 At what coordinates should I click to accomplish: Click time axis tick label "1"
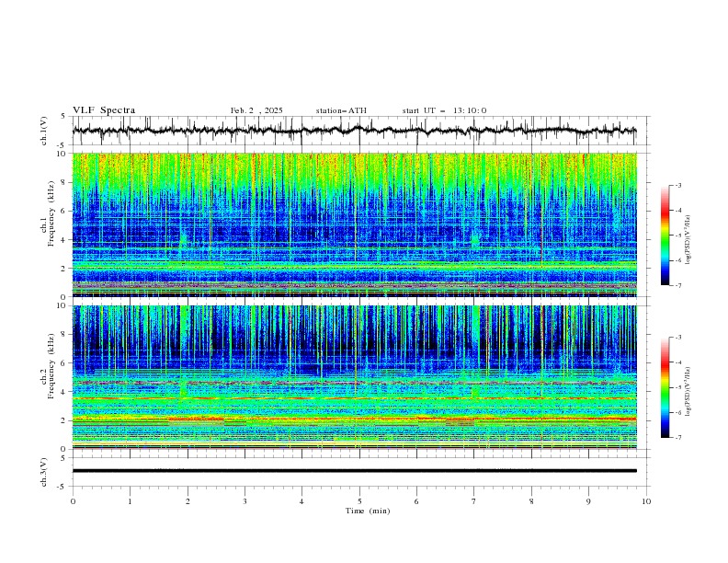[130, 501]
